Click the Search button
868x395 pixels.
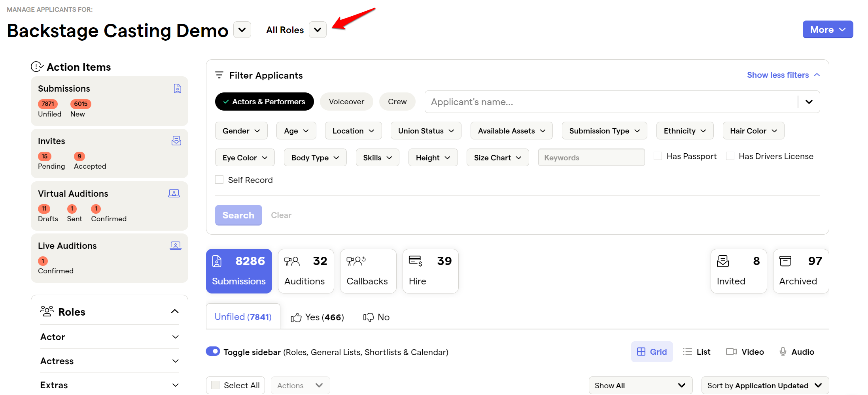[238, 215]
